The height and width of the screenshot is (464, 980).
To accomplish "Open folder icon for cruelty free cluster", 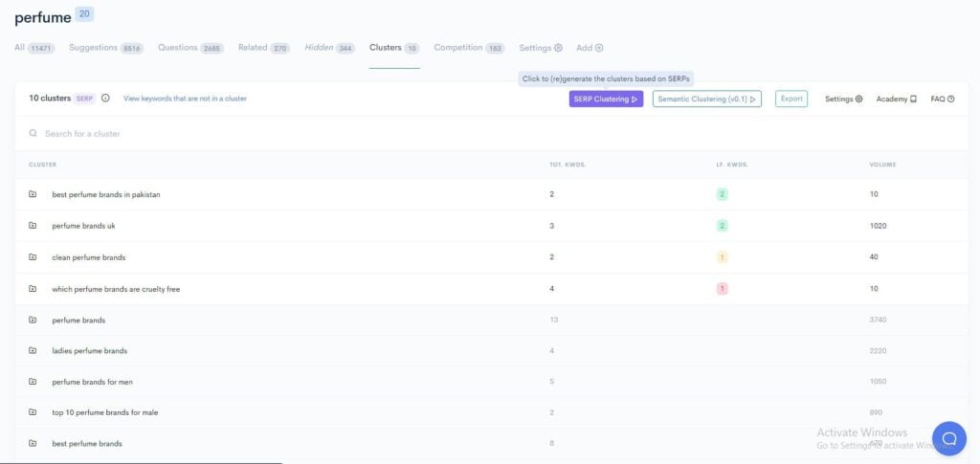I will tap(33, 289).
